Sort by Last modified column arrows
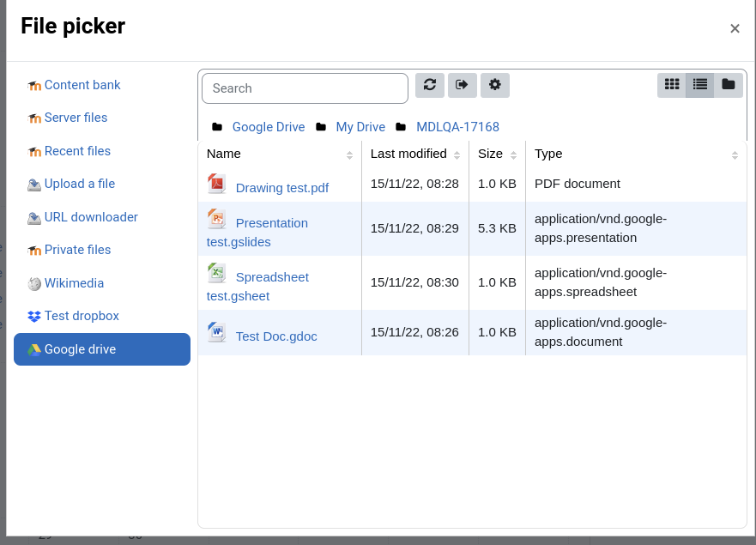This screenshot has height=545, width=756. pyautogui.click(x=457, y=155)
